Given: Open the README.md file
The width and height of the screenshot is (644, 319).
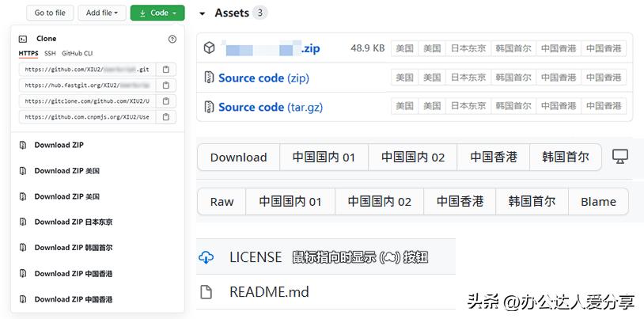Looking at the screenshot, I should [x=269, y=292].
